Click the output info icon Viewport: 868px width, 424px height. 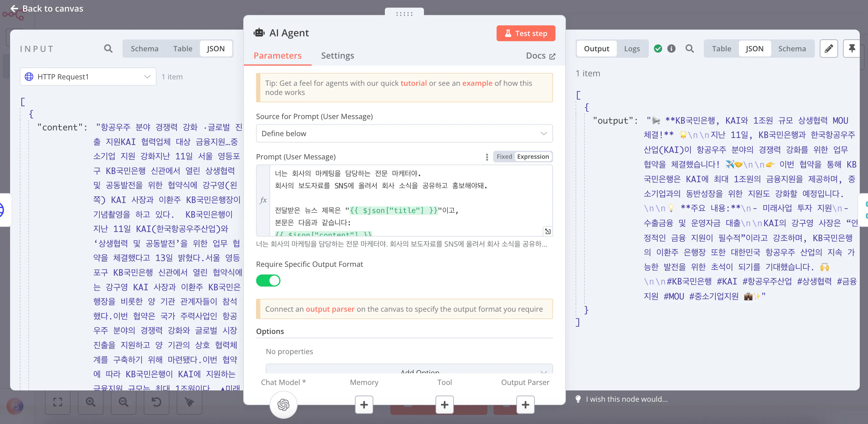pos(671,49)
